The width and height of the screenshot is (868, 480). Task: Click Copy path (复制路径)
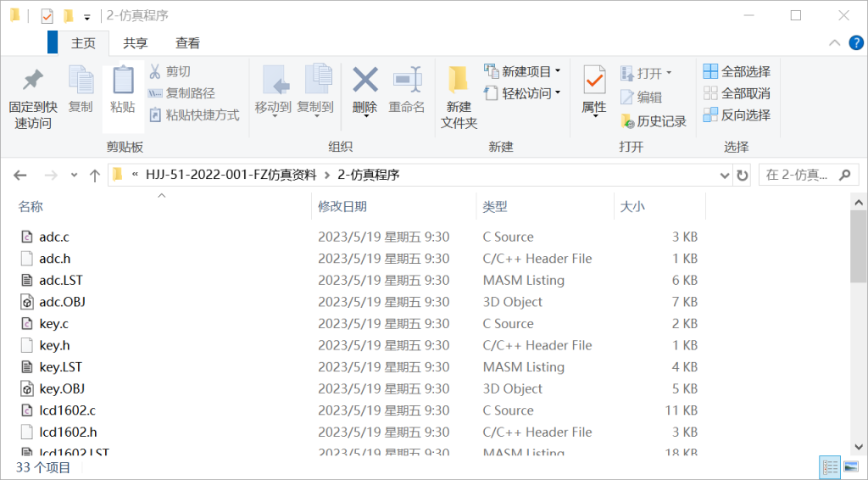181,93
